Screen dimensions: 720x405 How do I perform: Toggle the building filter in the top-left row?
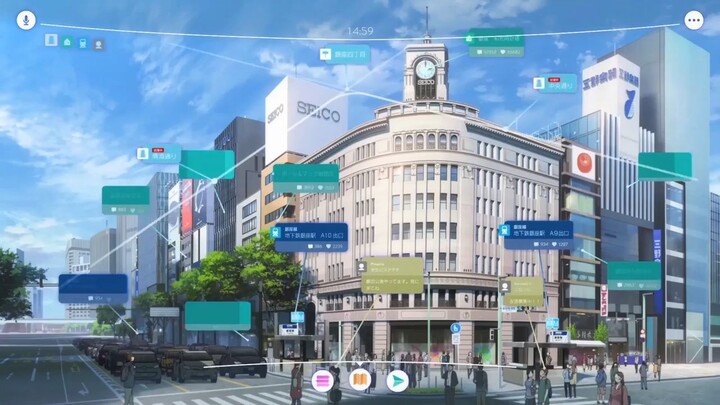[51, 40]
